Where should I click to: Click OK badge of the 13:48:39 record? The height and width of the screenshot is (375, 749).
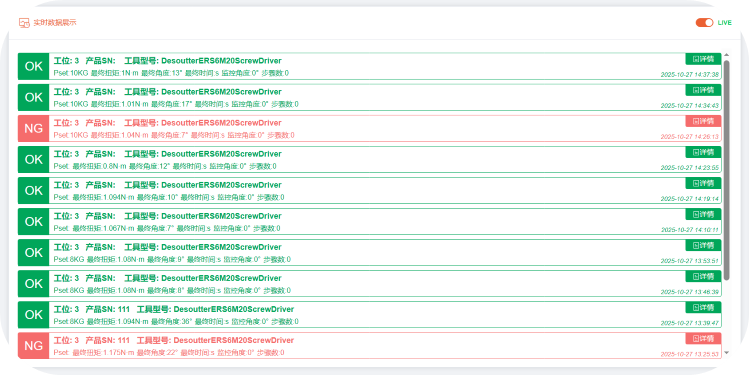pos(33,284)
